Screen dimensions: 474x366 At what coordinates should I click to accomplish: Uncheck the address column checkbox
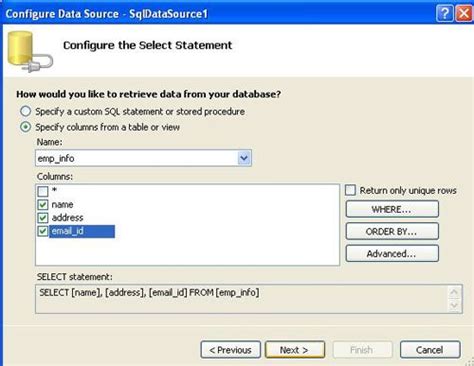(43, 218)
